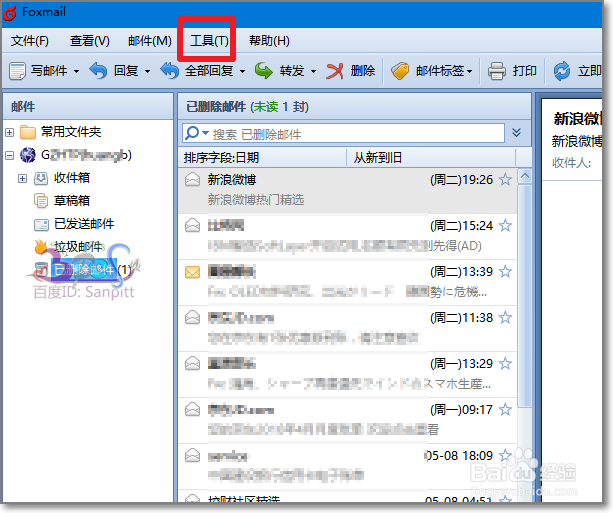Screen dimensions: 613x513
Task: Open the email received 05-08 18:09
Action: coord(348,466)
